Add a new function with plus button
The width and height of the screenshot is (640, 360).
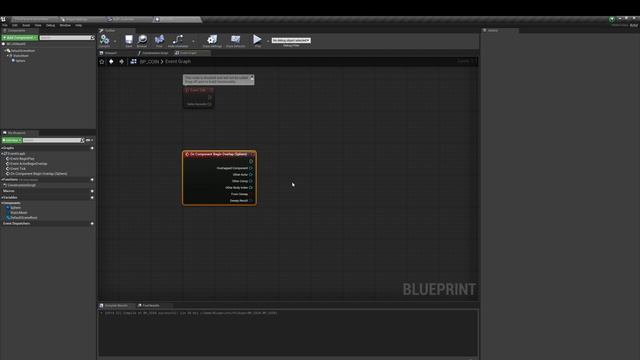pyautogui.click(x=92, y=180)
